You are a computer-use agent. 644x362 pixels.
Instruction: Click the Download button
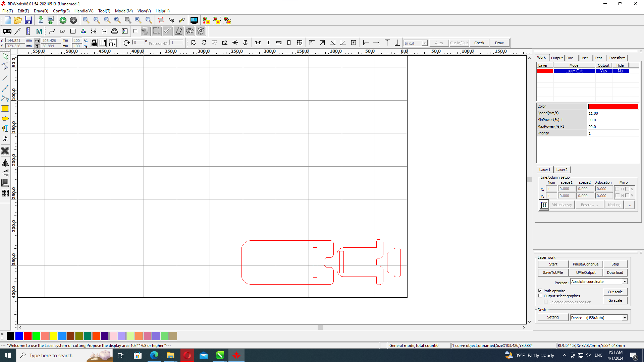click(x=615, y=273)
